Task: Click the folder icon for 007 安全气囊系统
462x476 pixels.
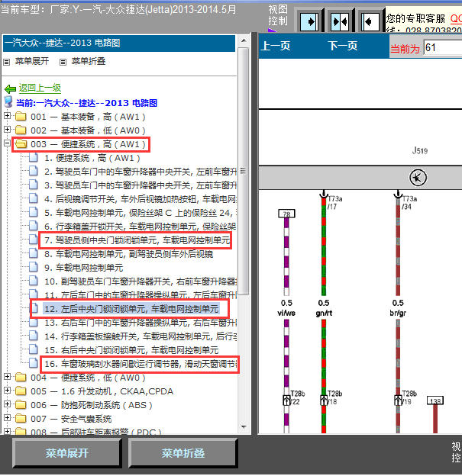Action: tap(21, 418)
